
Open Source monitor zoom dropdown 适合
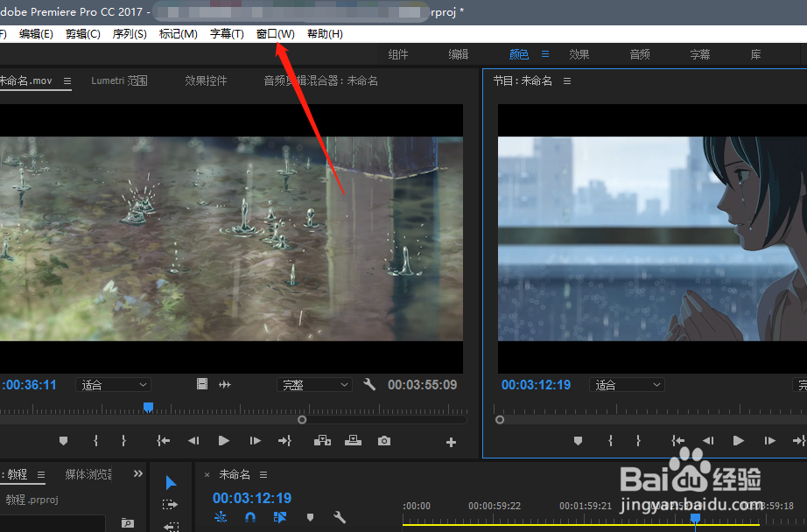pos(113,385)
